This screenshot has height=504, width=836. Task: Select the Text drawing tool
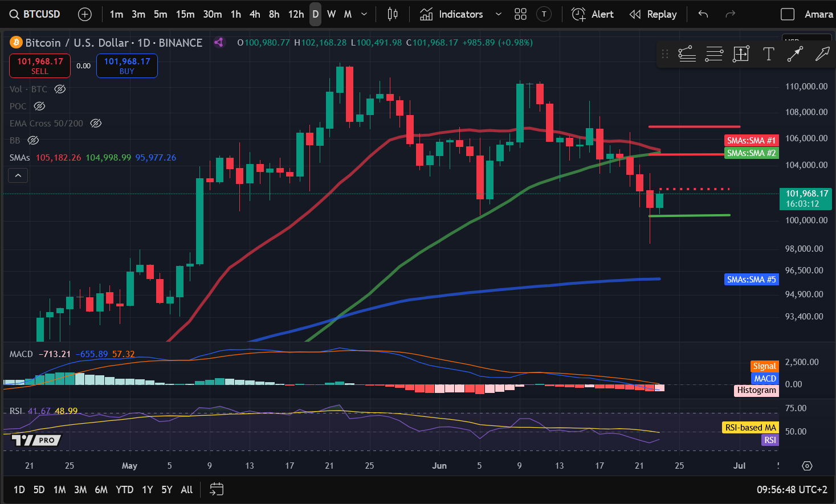coord(769,54)
